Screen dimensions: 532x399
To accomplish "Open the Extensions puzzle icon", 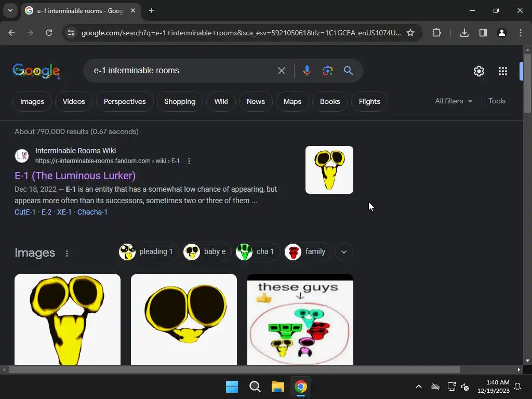I will click(x=436, y=33).
